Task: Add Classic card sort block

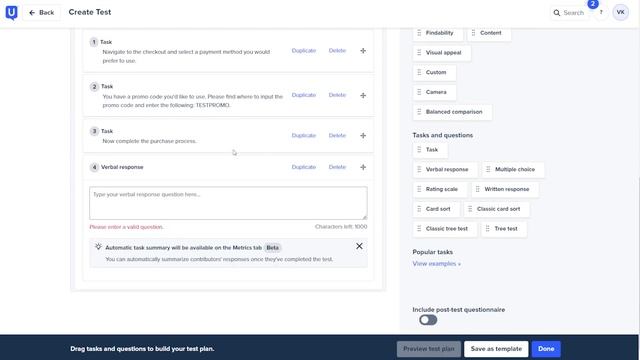Action: (497, 209)
